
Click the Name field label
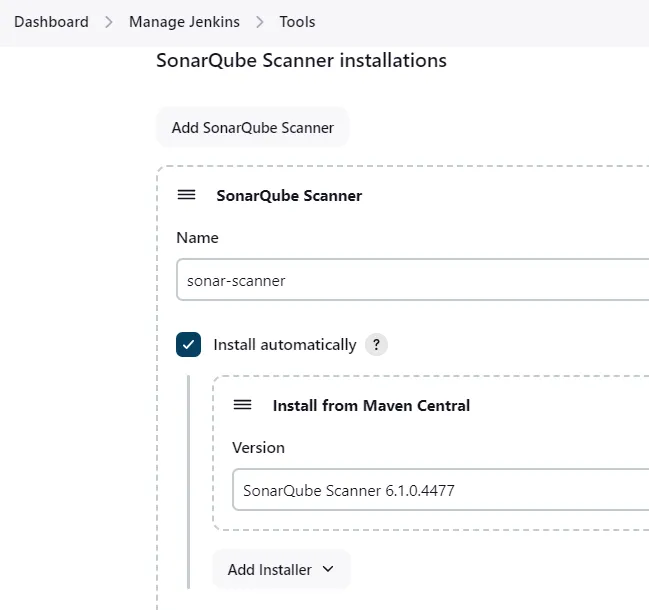coord(197,238)
